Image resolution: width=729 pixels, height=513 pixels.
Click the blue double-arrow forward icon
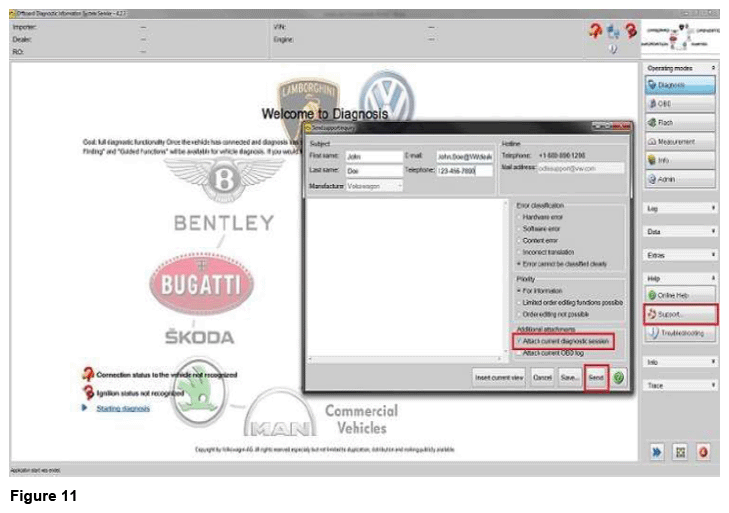(656, 452)
